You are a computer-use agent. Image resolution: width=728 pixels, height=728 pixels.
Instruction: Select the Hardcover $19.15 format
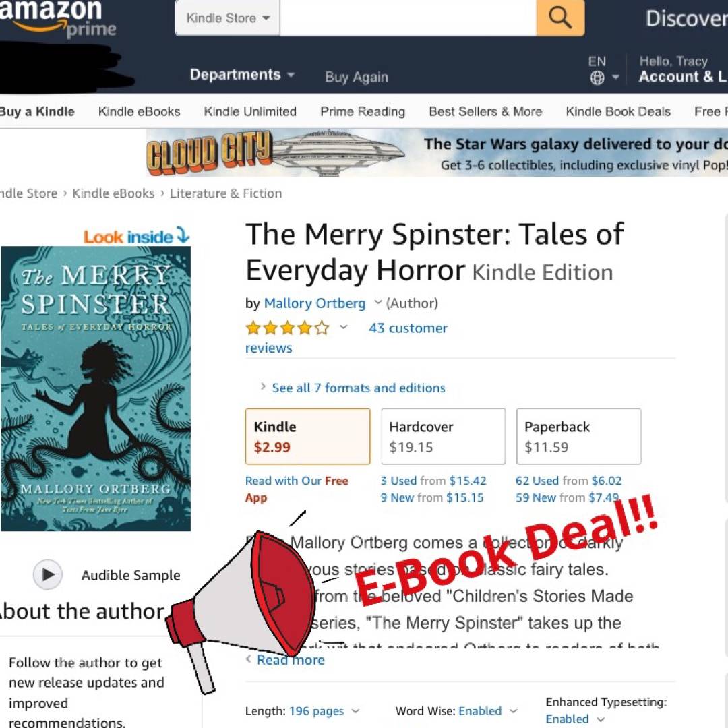443,436
